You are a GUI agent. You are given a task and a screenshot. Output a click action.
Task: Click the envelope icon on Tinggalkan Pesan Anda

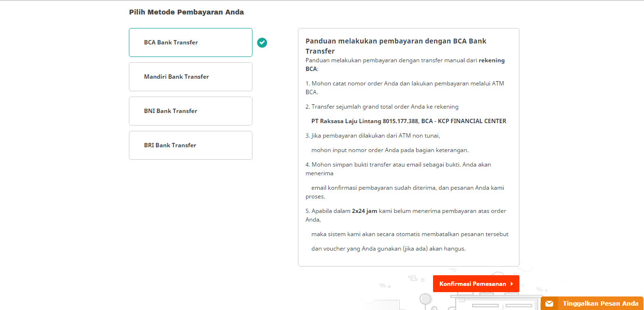pos(548,304)
